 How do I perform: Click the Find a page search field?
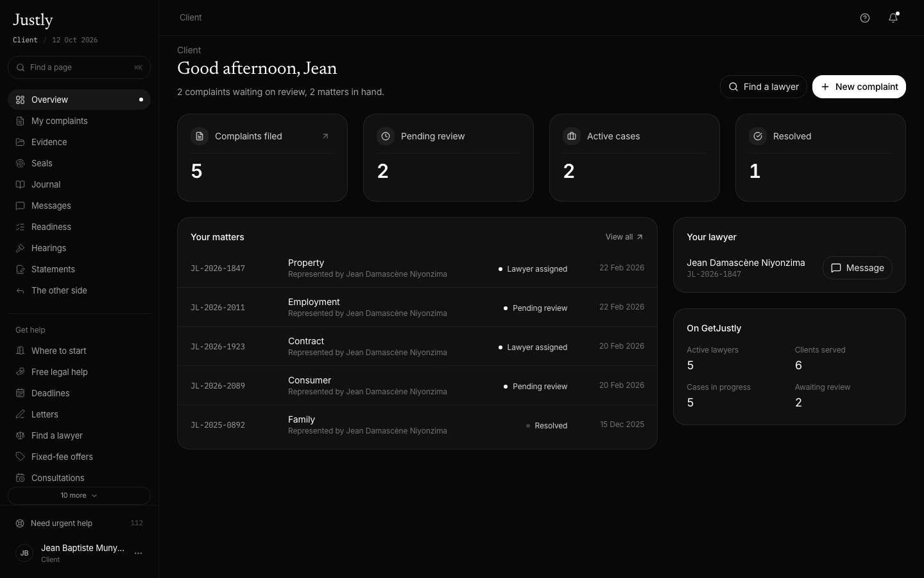(79, 67)
